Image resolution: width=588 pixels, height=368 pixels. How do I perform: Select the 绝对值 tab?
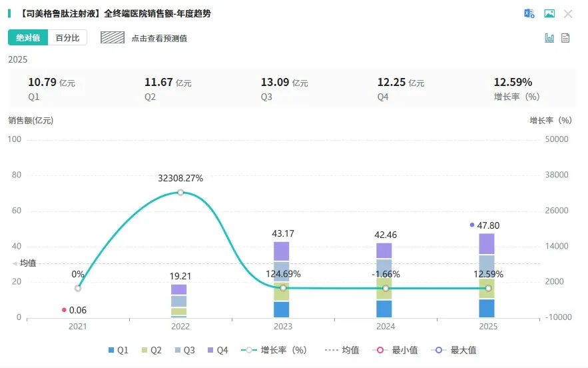(28, 37)
